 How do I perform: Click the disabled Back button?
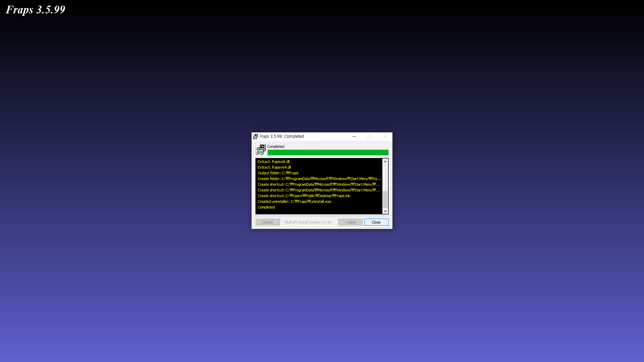pyautogui.click(x=350, y=222)
